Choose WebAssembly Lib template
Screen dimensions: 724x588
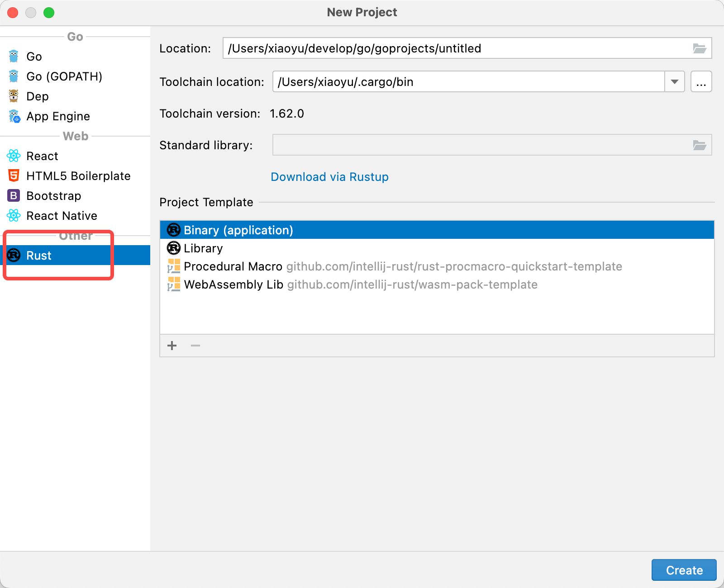[437, 284]
